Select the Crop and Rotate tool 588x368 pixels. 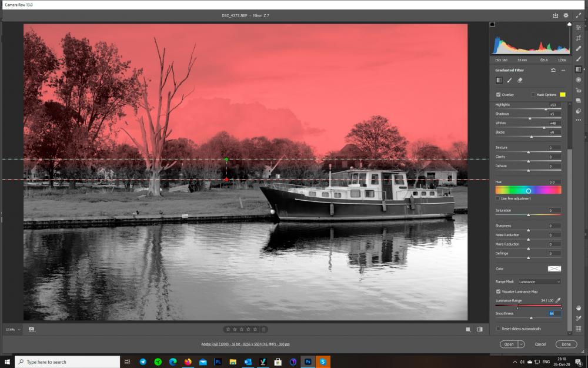pyautogui.click(x=578, y=38)
